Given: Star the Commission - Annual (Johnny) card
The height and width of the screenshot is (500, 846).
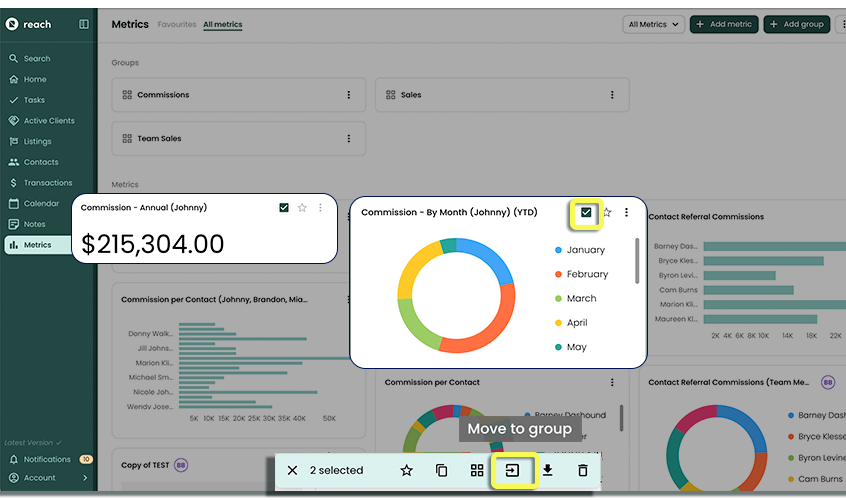Looking at the screenshot, I should (302, 208).
